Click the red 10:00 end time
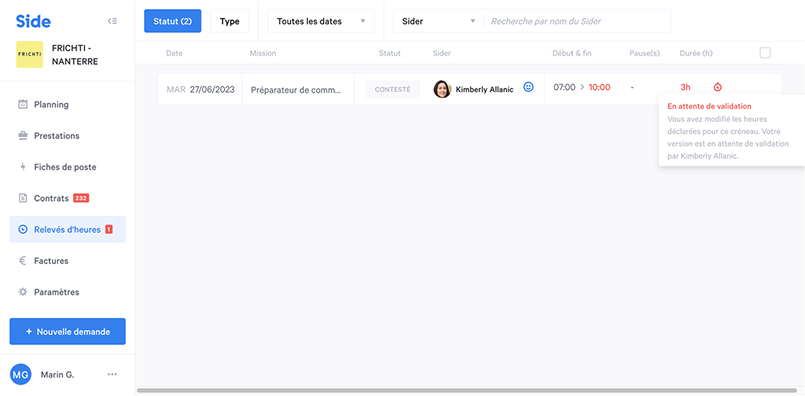The width and height of the screenshot is (805, 396). click(599, 87)
